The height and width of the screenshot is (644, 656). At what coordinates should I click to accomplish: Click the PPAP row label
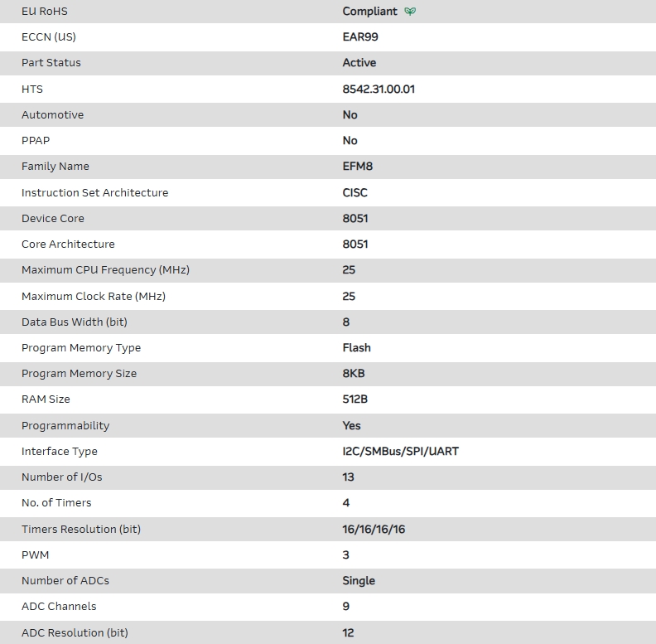(36, 141)
